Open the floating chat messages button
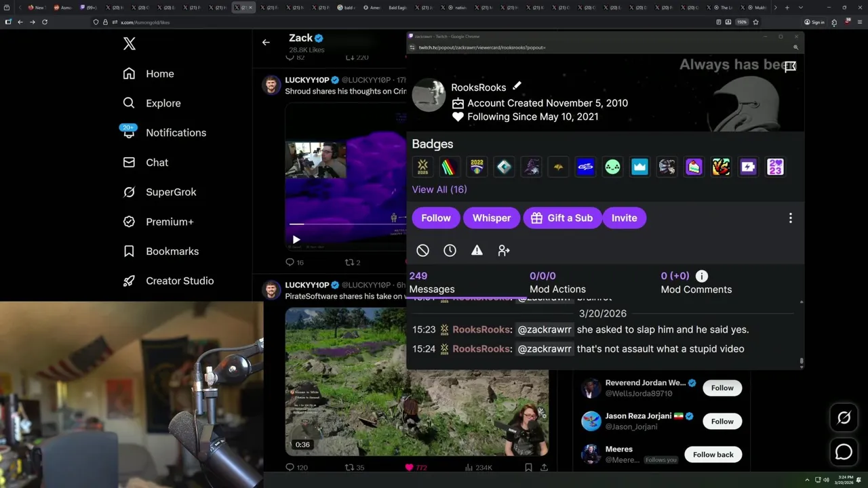The width and height of the screenshot is (868, 488). click(x=844, y=451)
